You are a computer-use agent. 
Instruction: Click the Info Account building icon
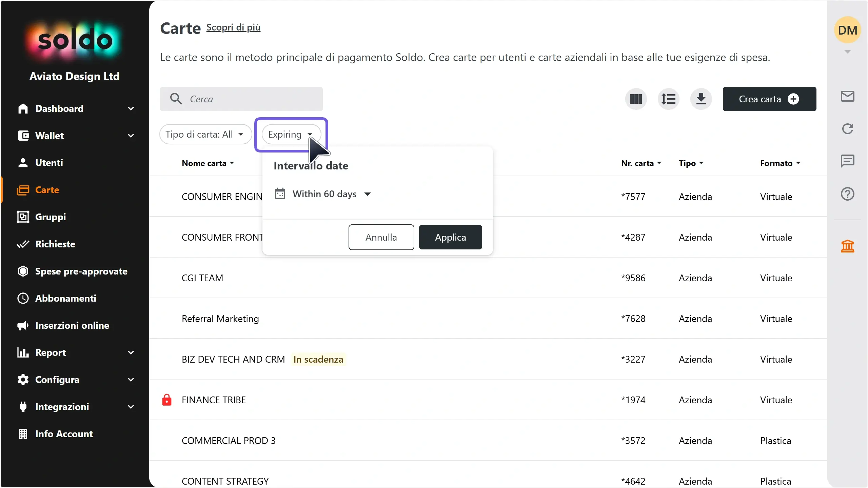(x=23, y=434)
